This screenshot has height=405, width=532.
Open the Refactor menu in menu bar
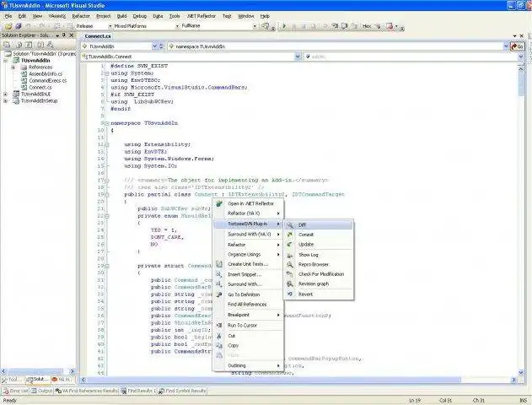point(81,16)
